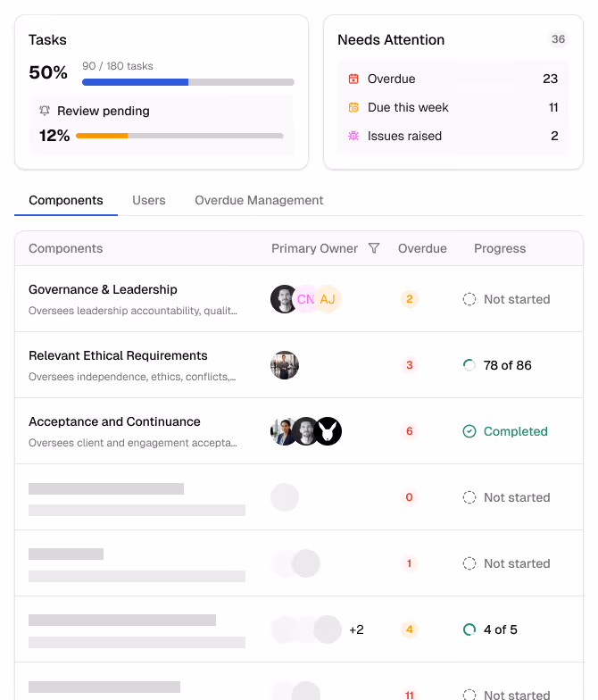Click the +2 additional owners indicator
Screen dimensions: 598x700
[x=356, y=629]
